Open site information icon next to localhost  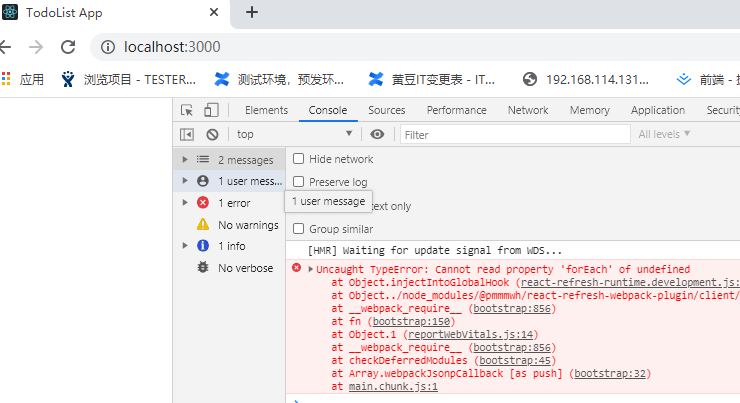point(108,47)
